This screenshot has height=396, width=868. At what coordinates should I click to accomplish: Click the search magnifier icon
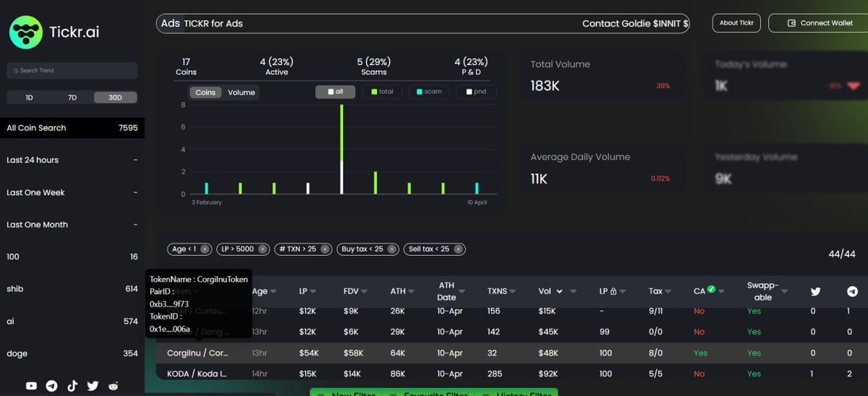click(x=15, y=71)
